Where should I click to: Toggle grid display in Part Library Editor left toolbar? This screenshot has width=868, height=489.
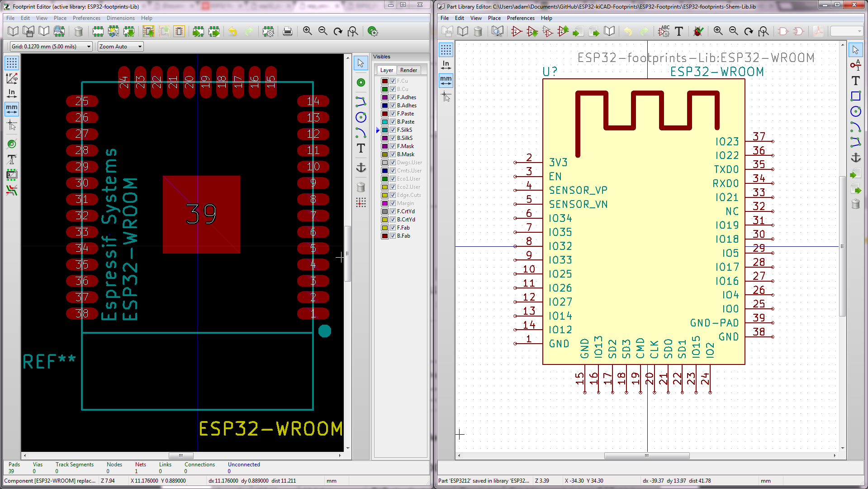446,50
